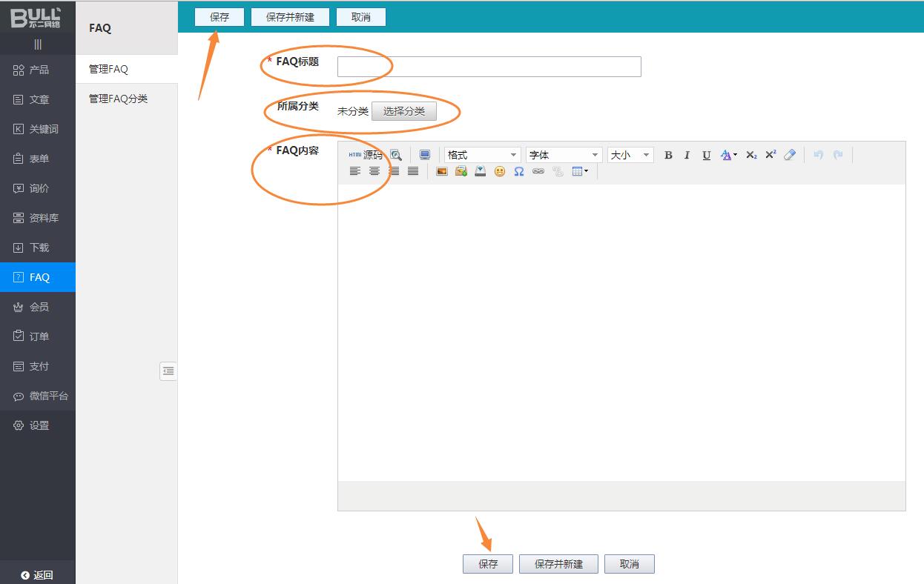Toggle superscript formatting
This screenshot has width=924, height=584.
(770, 155)
